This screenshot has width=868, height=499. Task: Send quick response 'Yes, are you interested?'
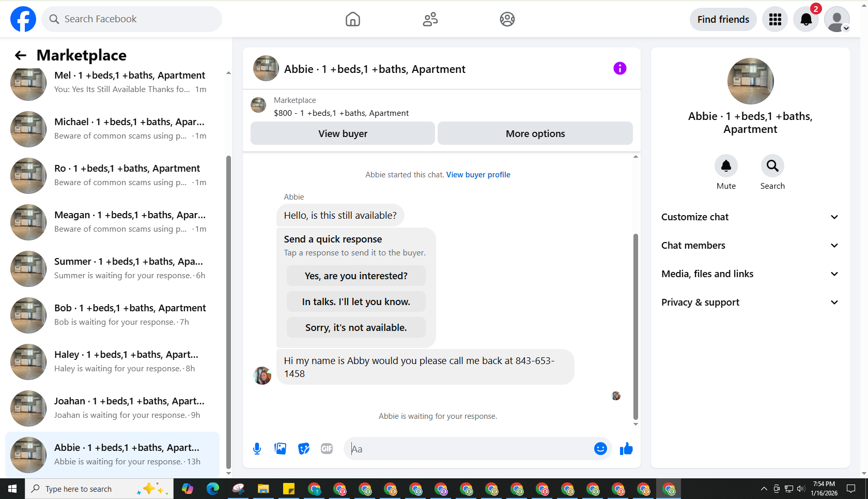pyautogui.click(x=356, y=276)
